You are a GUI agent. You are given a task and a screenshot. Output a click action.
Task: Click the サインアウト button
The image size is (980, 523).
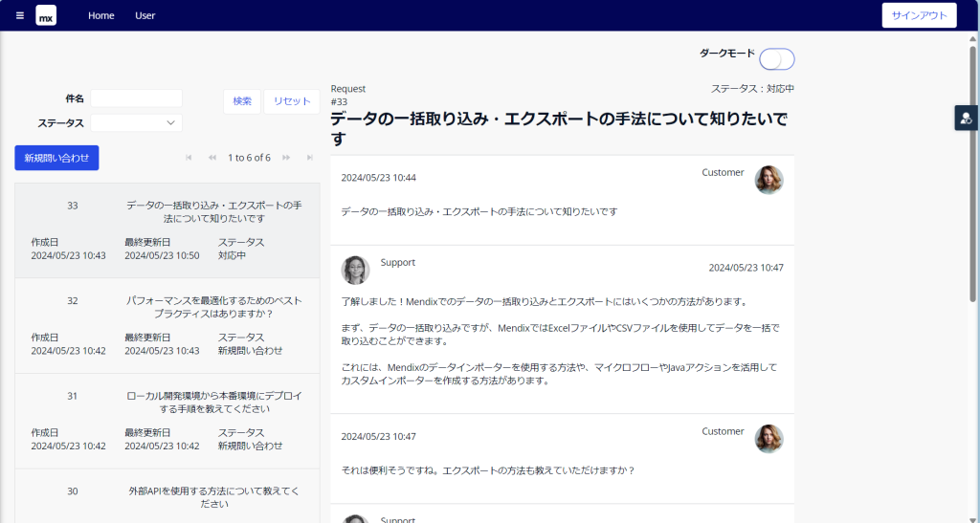(x=919, y=15)
